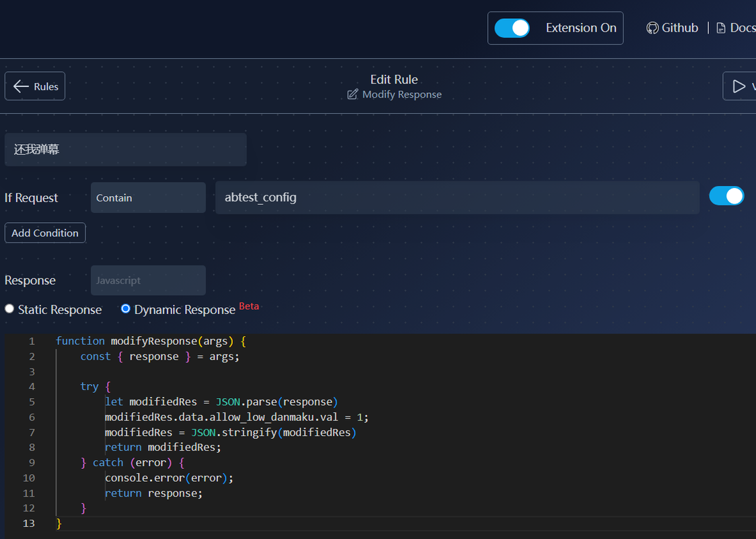Click code line 'return modifiedRes;'
The height and width of the screenshot is (539, 756).
click(162, 447)
